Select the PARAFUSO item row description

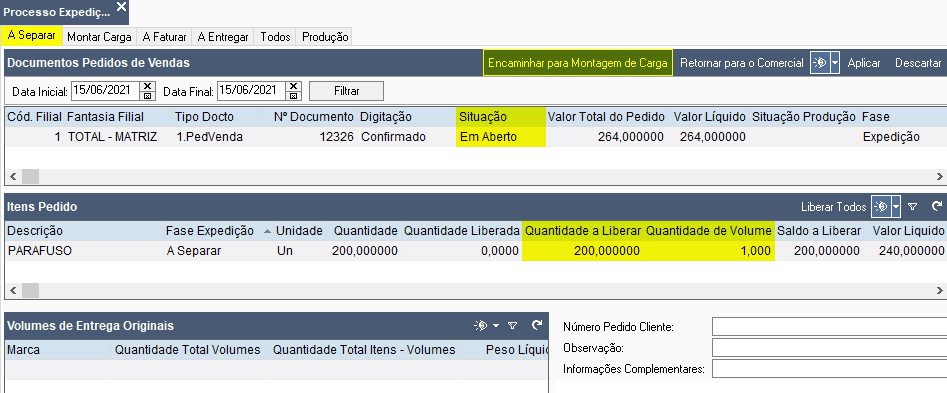click(x=40, y=251)
